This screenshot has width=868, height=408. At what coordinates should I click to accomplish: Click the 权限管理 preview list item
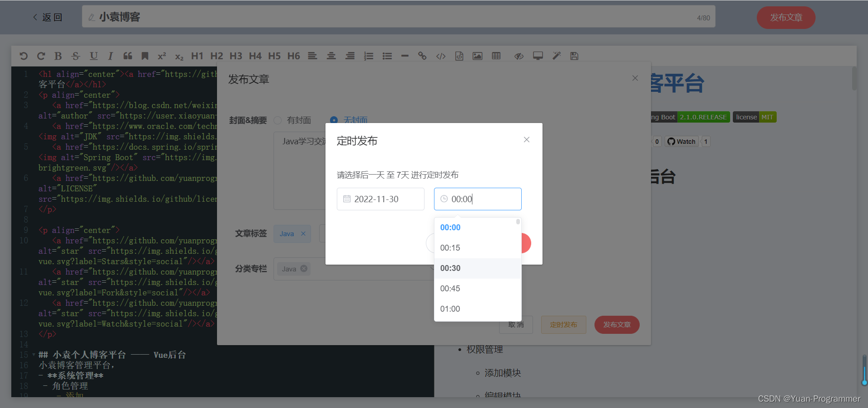click(485, 349)
